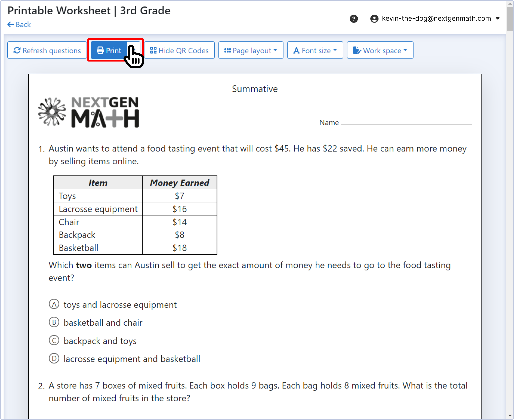Screen dimensions: 514x420
Task: Click the page title 'Printable Worksheet | 3rd Grade'
Action: click(89, 11)
